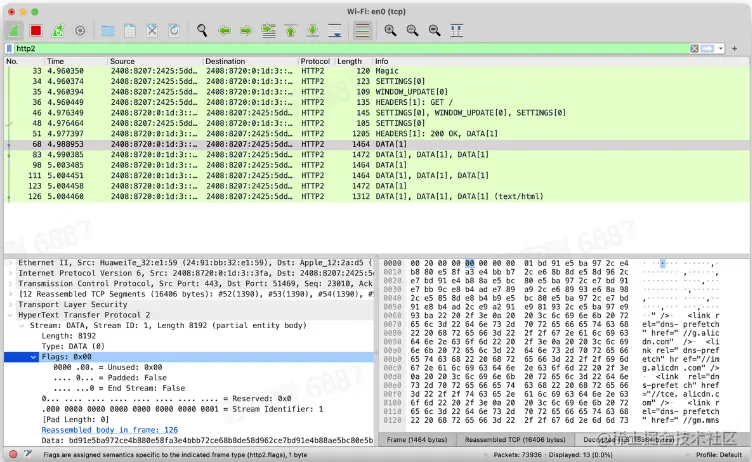This screenshot has height=462, width=752.
Task: Open capture options gear icon
Action: pos(80,31)
